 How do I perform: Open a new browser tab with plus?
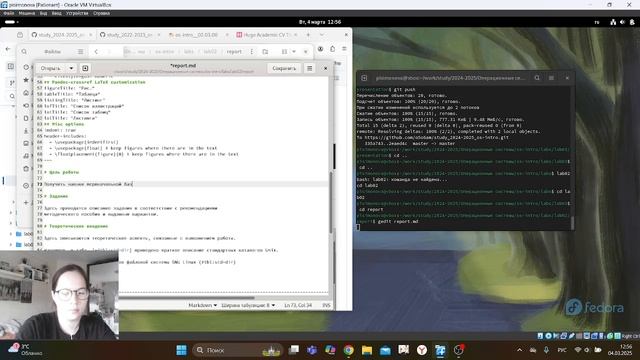point(309,35)
